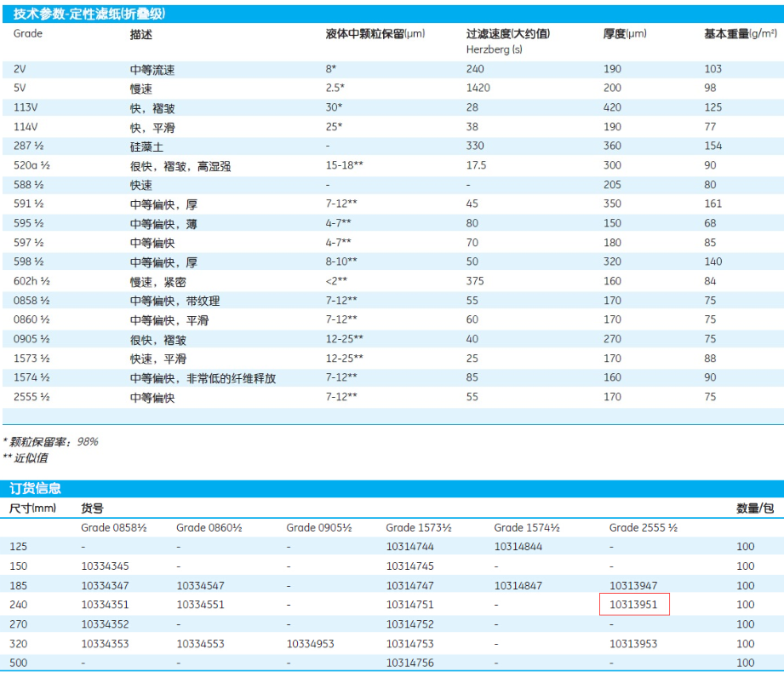
Task: Select order number 10334353
Action: [x=105, y=643]
